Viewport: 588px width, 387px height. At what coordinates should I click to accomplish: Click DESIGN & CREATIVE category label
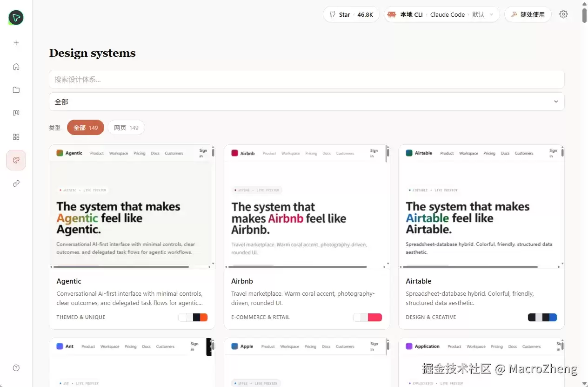click(431, 317)
